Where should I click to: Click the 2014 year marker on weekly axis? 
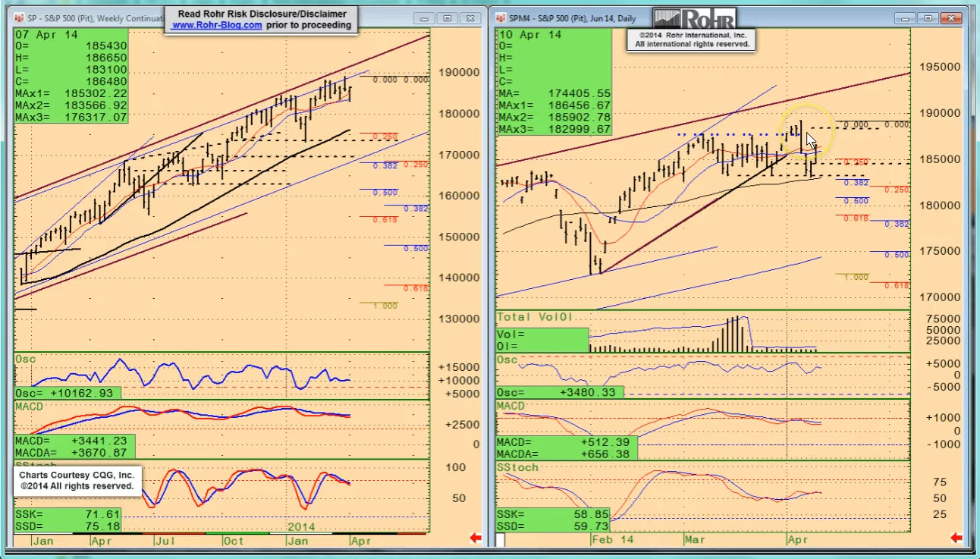click(x=301, y=526)
